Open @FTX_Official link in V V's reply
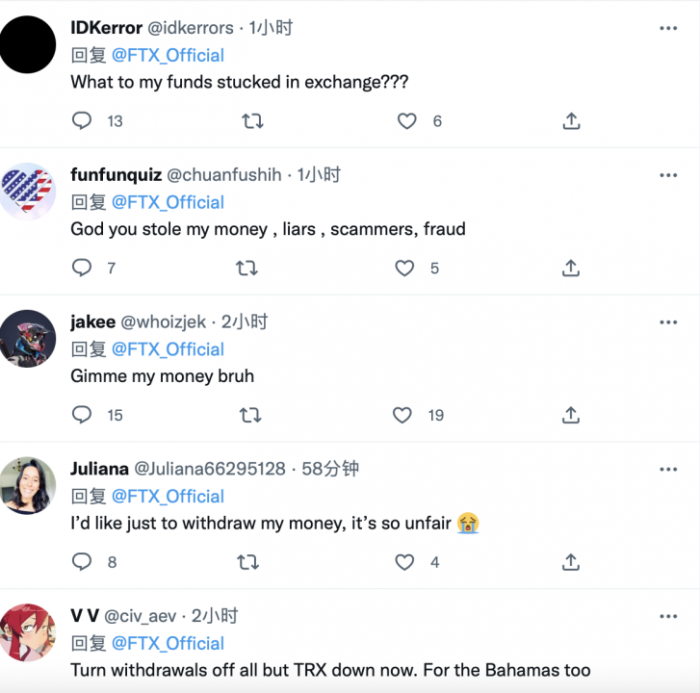 pos(167,643)
